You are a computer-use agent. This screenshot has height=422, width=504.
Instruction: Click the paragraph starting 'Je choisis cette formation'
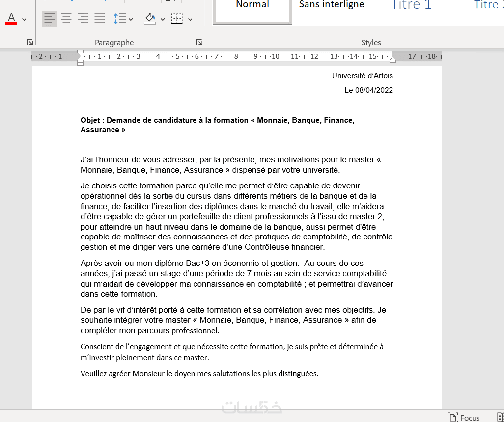coord(237,216)
